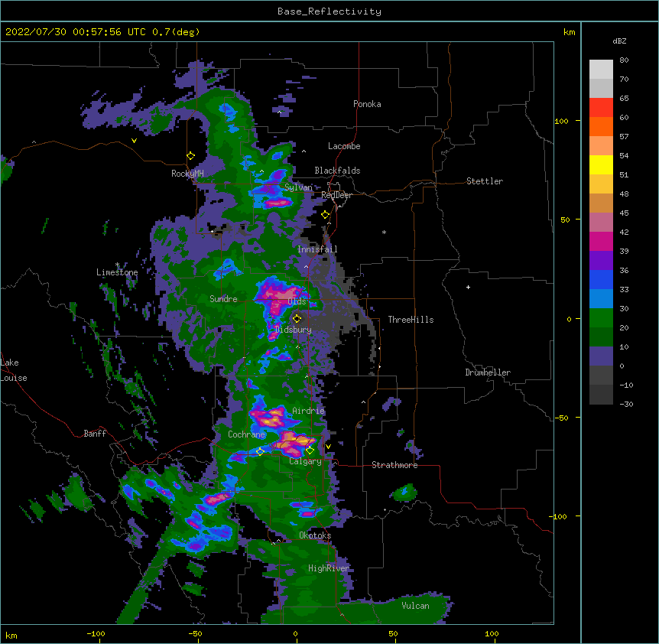Click the km label at bottom left
This screenshot has width=659, height=644.
pos(11,635)
